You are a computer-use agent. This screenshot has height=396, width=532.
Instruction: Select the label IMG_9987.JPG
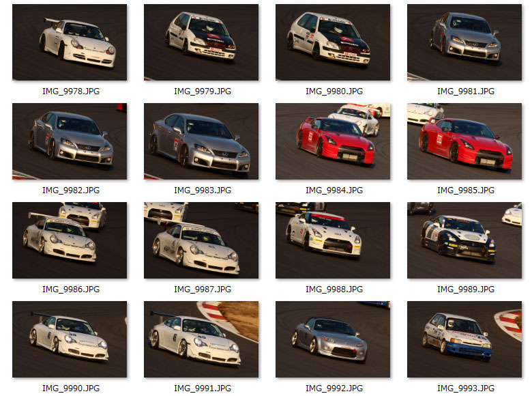tap(203, 289)
